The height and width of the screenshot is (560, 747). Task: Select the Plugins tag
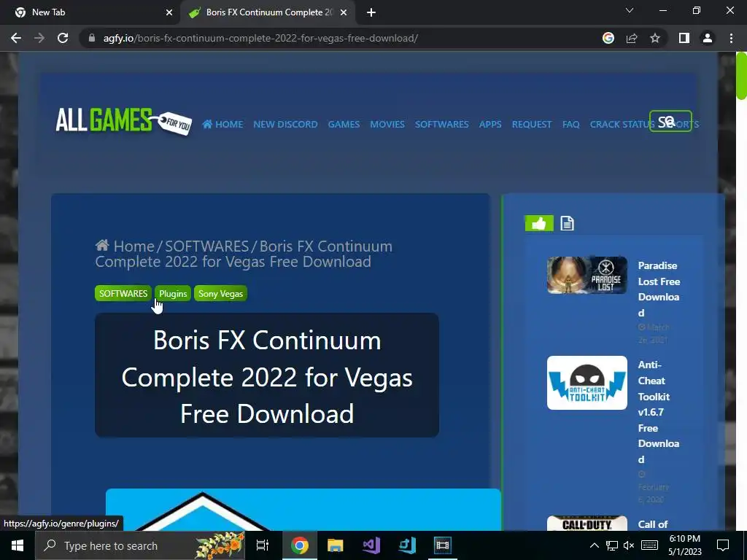173,293
